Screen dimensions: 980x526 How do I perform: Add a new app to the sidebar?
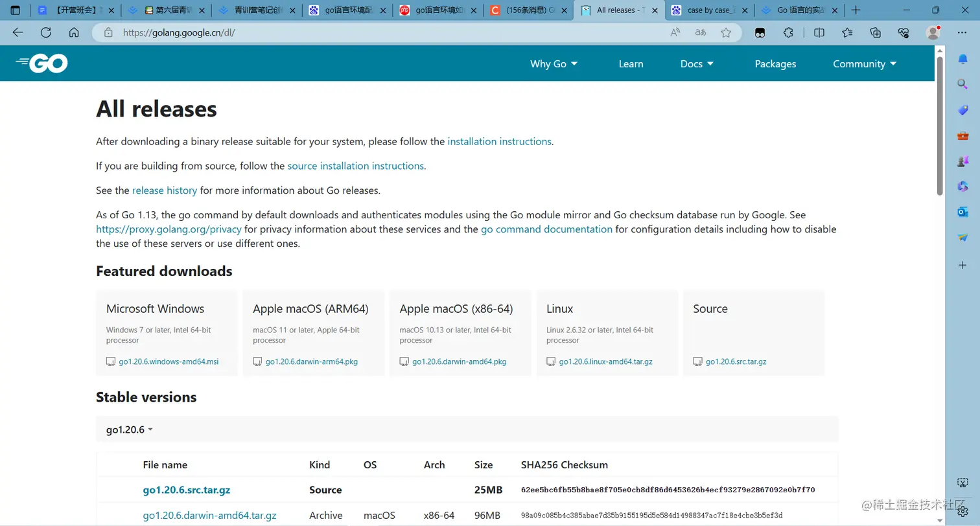(x=963, y=265)
